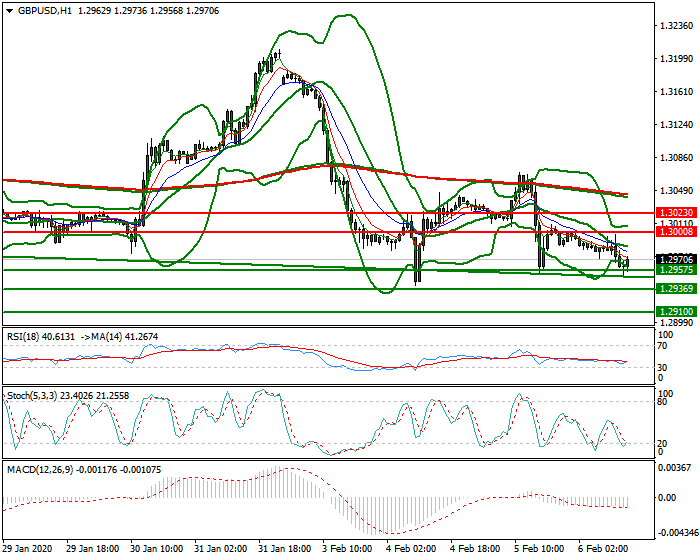Select the MACD(12,26,9) indicator label

point(40,470)
